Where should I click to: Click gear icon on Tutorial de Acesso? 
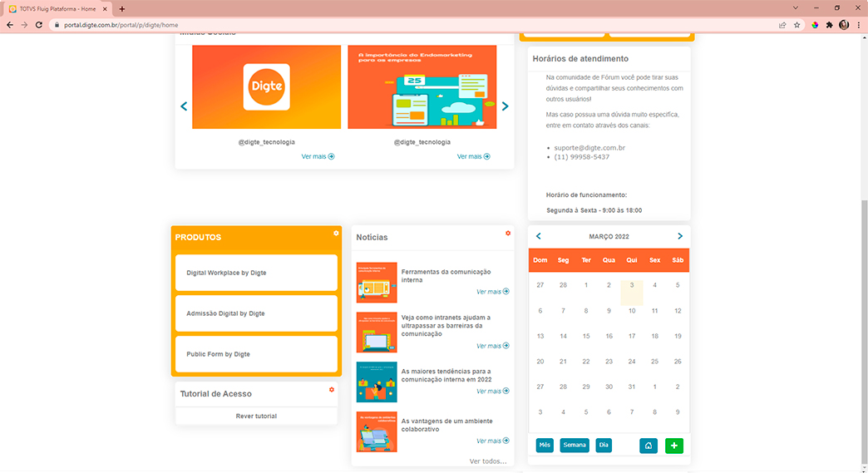[332, 390]
